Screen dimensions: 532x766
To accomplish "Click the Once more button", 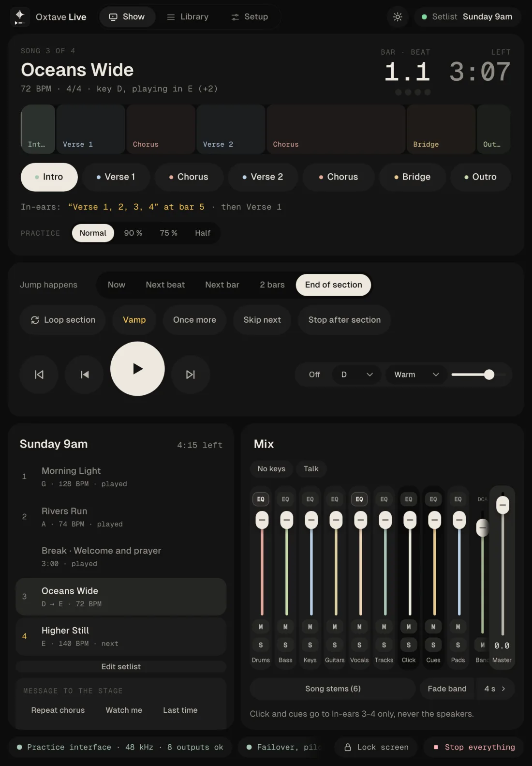I will coord(194,320).
